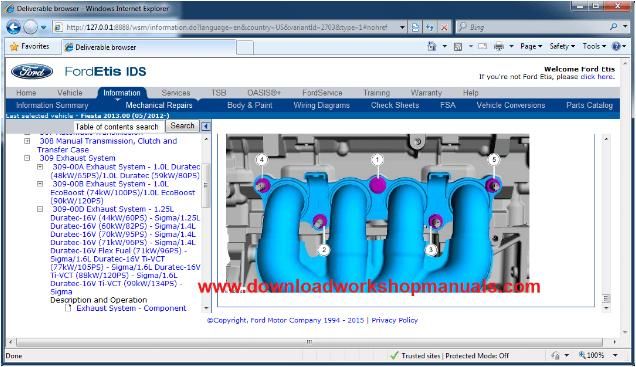636x367 pixels.
Task: Click the Compatibility View icon
Action: coord(415,28)
